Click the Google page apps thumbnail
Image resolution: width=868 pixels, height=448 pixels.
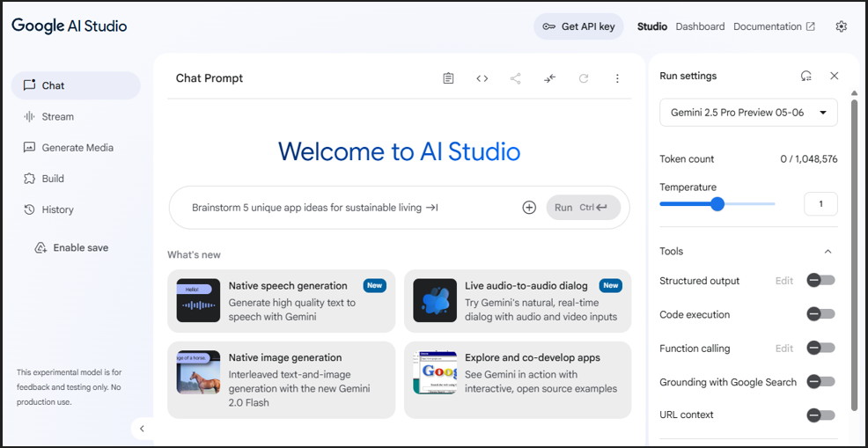pyautogui.click(x=435, y=372)
